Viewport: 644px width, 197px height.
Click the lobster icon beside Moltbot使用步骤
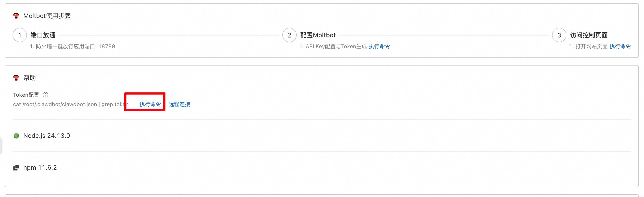point(16,16)
